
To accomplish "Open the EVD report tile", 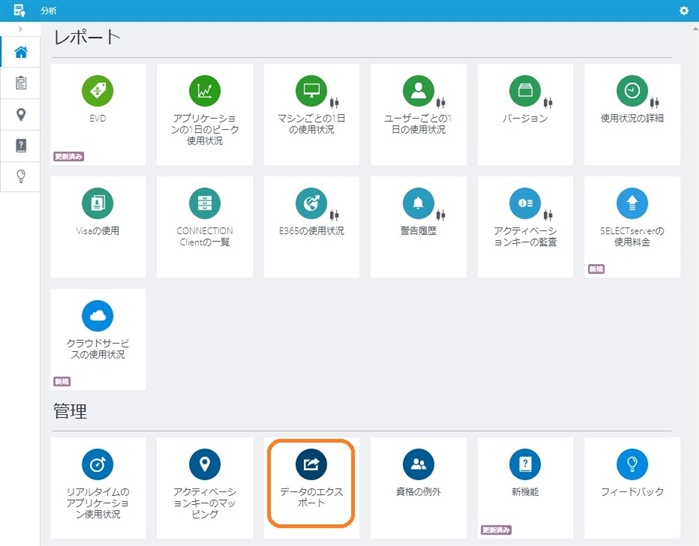I will [x=98, y=114].
